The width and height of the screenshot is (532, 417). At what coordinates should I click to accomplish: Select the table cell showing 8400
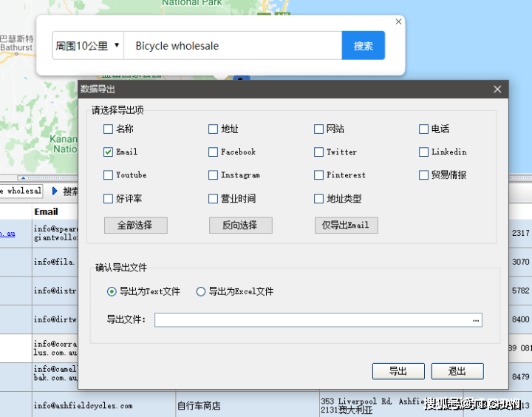pos(520,319)
